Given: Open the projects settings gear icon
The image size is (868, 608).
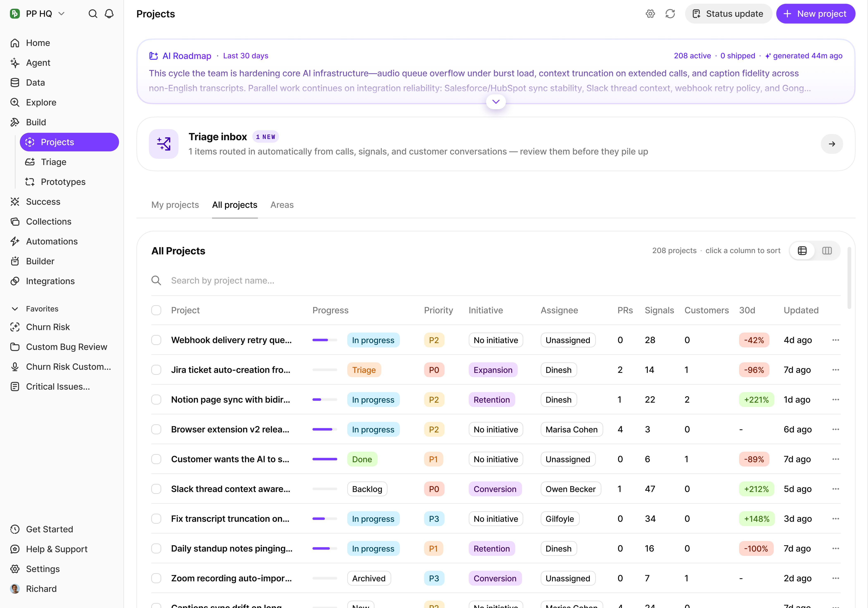Looking at the screenshot, I should pos(650,14).
